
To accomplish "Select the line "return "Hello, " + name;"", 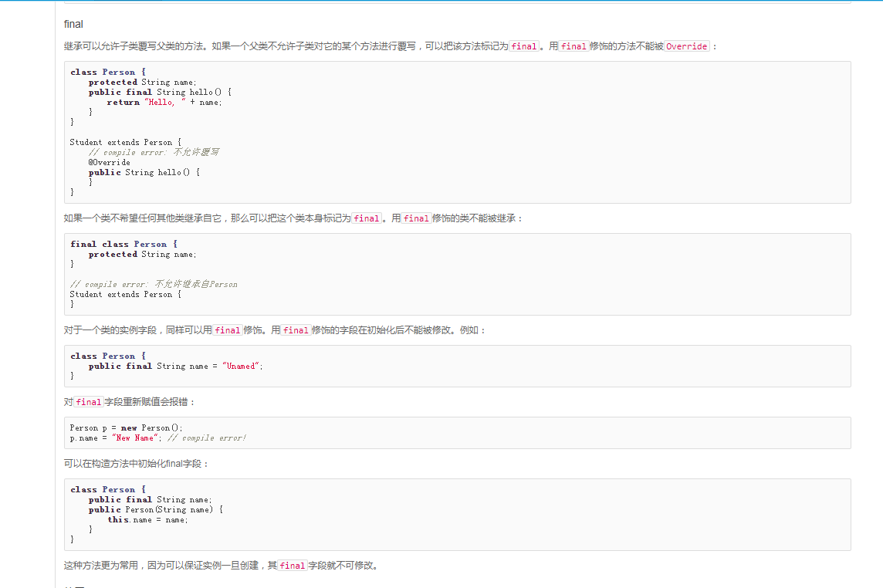I will (164, 102).
